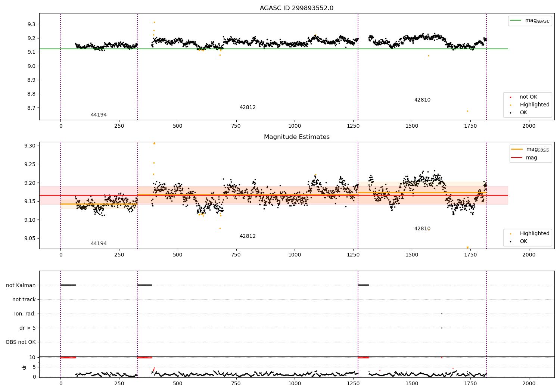Screen dimensions: 560x392
Task: Click the "dr > 5" row label
Action: pyautogui.click(x=28, y=328)
